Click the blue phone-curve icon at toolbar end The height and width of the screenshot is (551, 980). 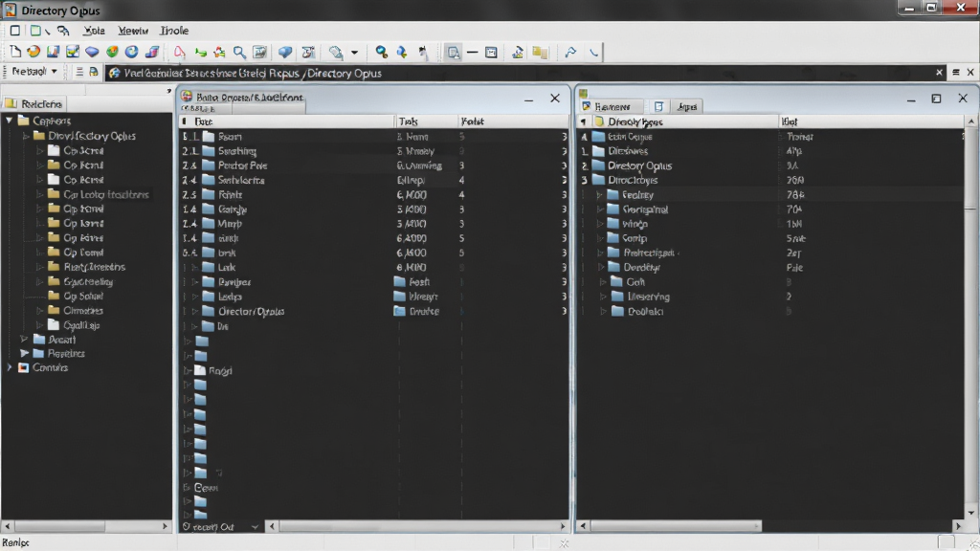pyautogui.click(x=593, y=53)
